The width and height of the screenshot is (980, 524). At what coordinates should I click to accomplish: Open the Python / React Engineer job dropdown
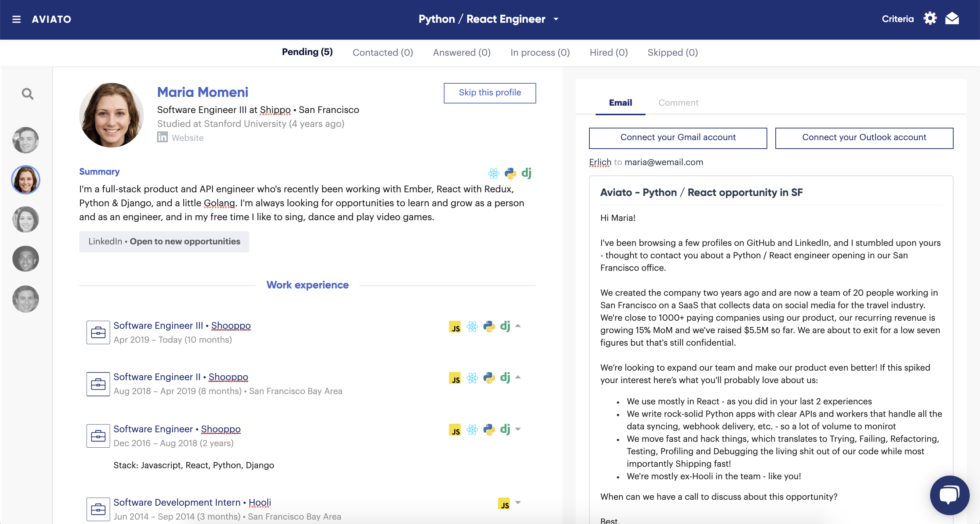(x=556, y=19)
